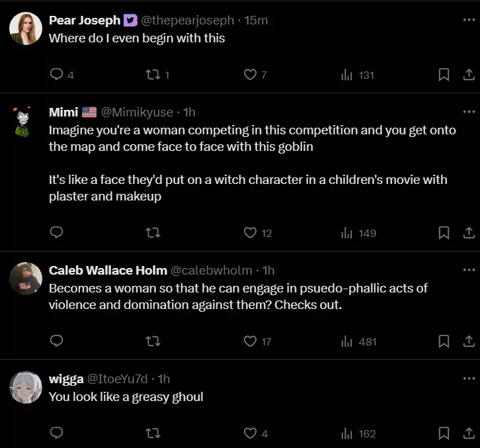Reply to Mimi's tweet

57,232
